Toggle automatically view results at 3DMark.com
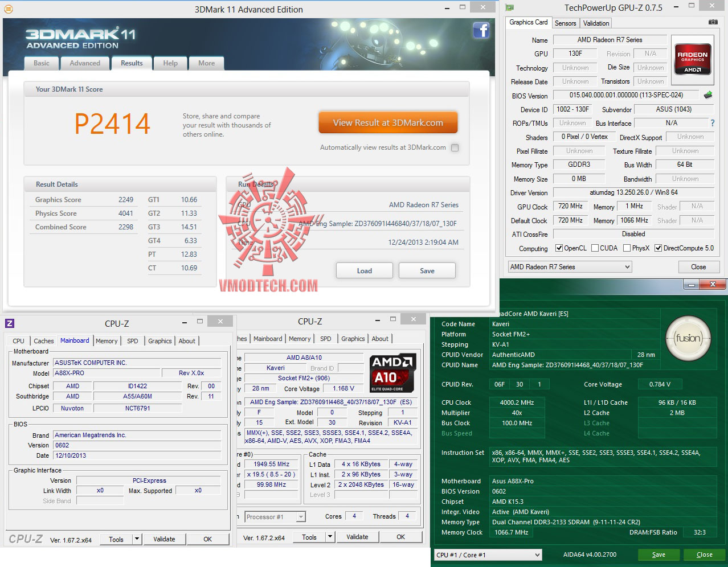This screenshot has width=728, height=567. [x=455, y=148]
